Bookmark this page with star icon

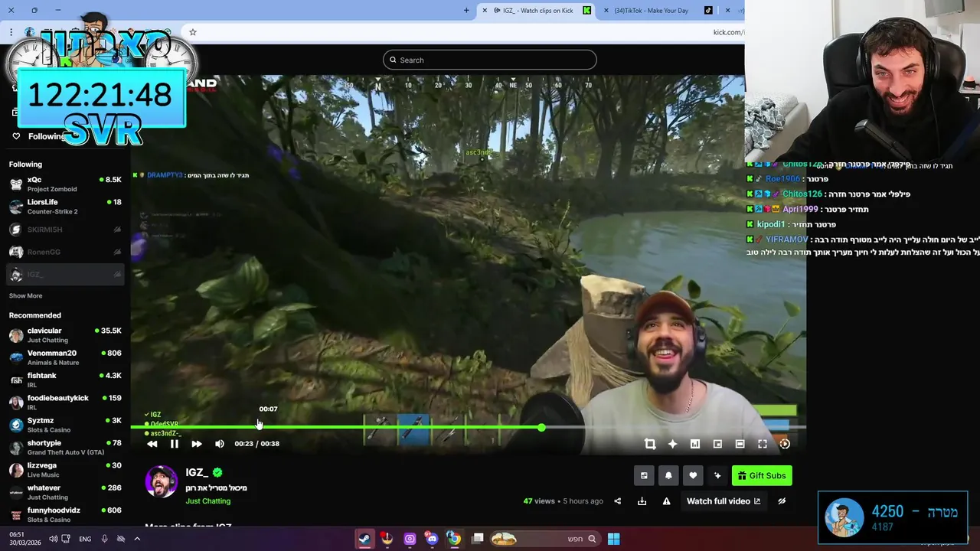tap(193, 32)
